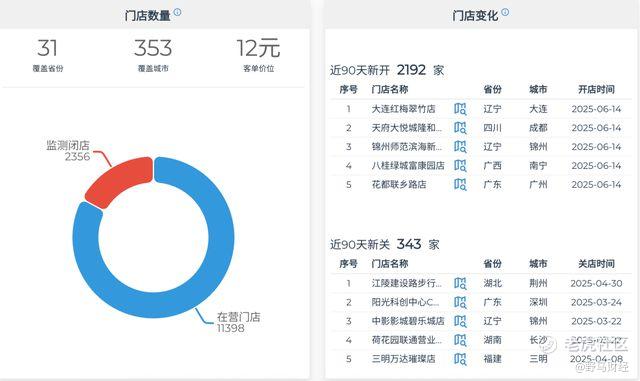This screenshot has height=381, width=640.
Task: Click info icon next to 门店数量
Action: pyautogui.click(x=177, y=12)
